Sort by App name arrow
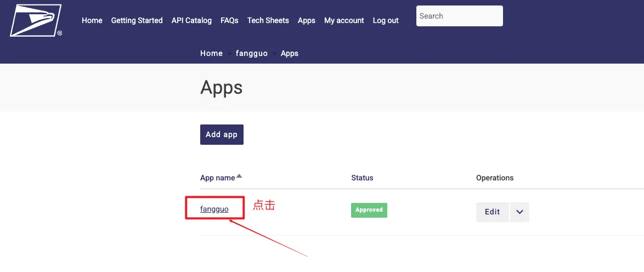Image resolution: width=644 pixels, height=272 pixels. click(239, 177)
